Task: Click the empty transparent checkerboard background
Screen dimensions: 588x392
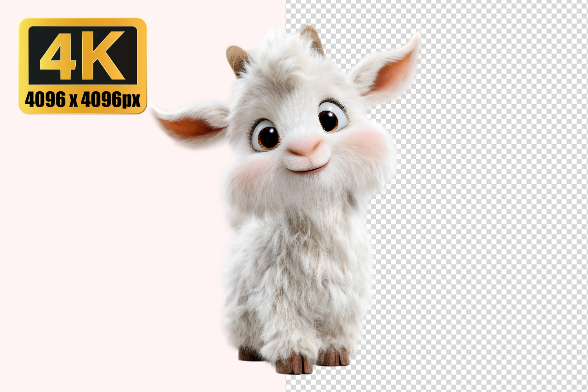Action: 490,235
